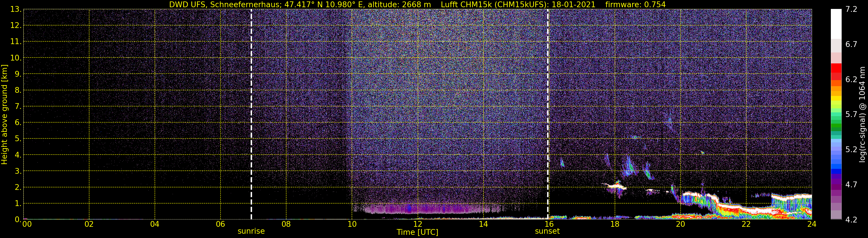Click the time axis tick label 10
The height and width of the screenshot is (238, 868).
pos(352,224)
